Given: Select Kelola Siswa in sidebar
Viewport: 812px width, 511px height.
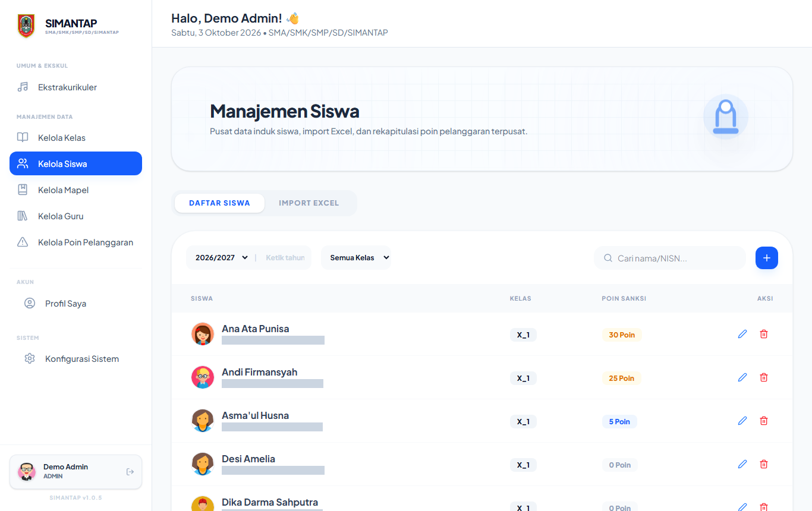Looking at the screenshot, I should [75, 163].
